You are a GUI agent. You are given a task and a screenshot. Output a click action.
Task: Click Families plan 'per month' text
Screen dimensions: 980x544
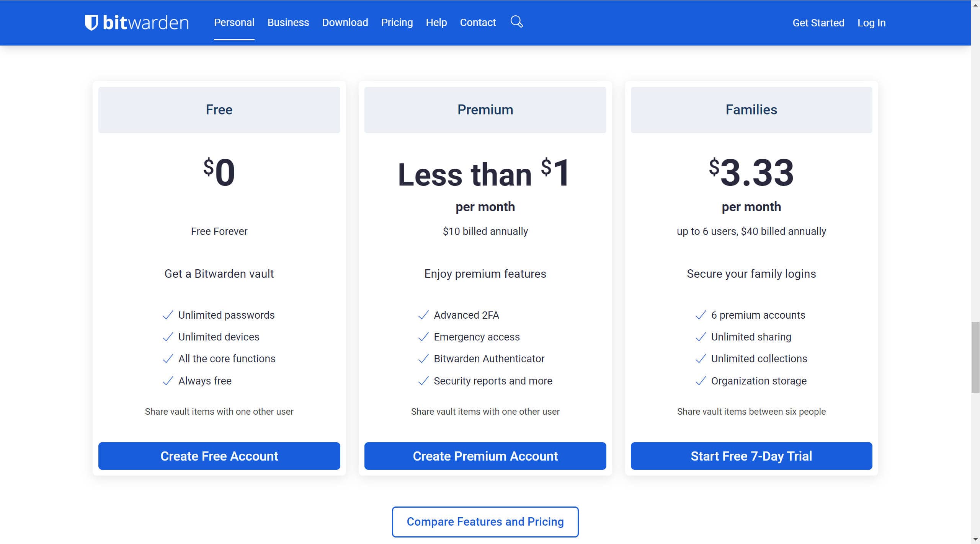751,207
